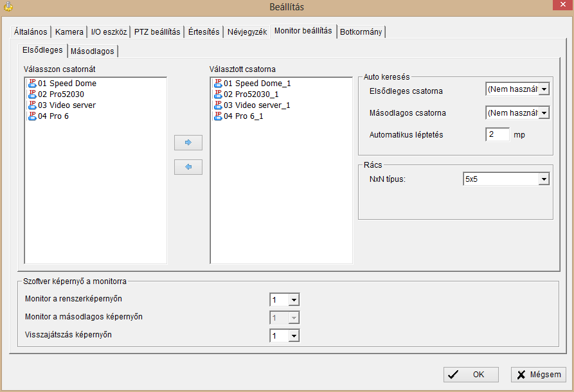Go to PTZ beállítás tab
Image resolution: width=574 pixels, height=392 pixels.
point(157,32)
